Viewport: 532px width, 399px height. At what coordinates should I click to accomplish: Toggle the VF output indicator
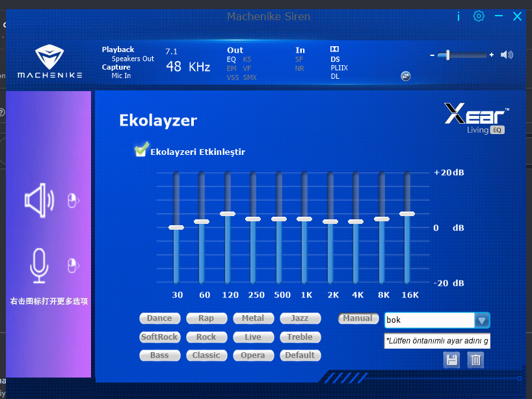247,68
